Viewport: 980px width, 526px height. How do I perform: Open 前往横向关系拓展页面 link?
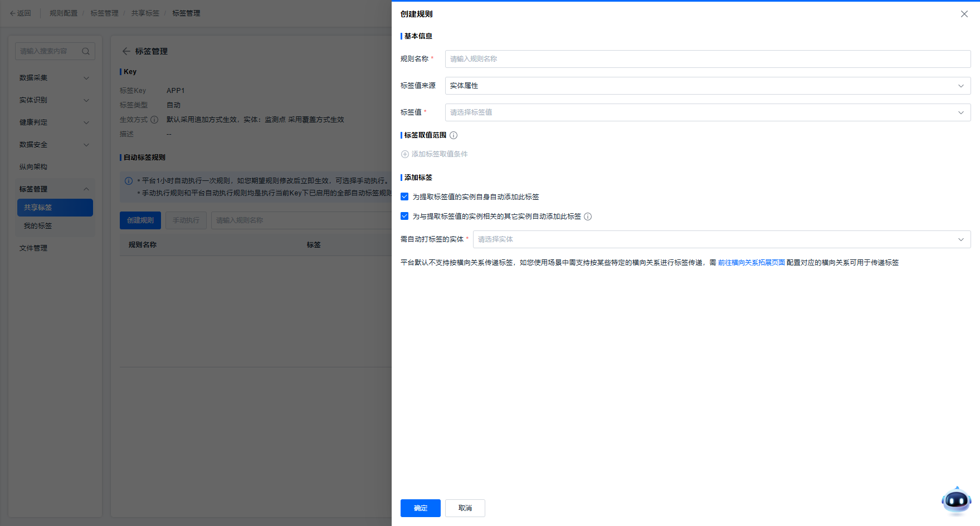coord(751,263)
